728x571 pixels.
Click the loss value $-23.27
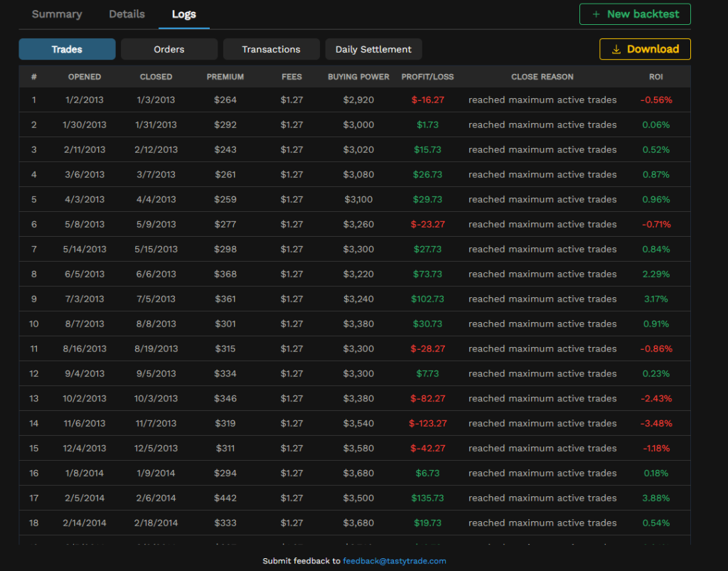pos(427,224)
